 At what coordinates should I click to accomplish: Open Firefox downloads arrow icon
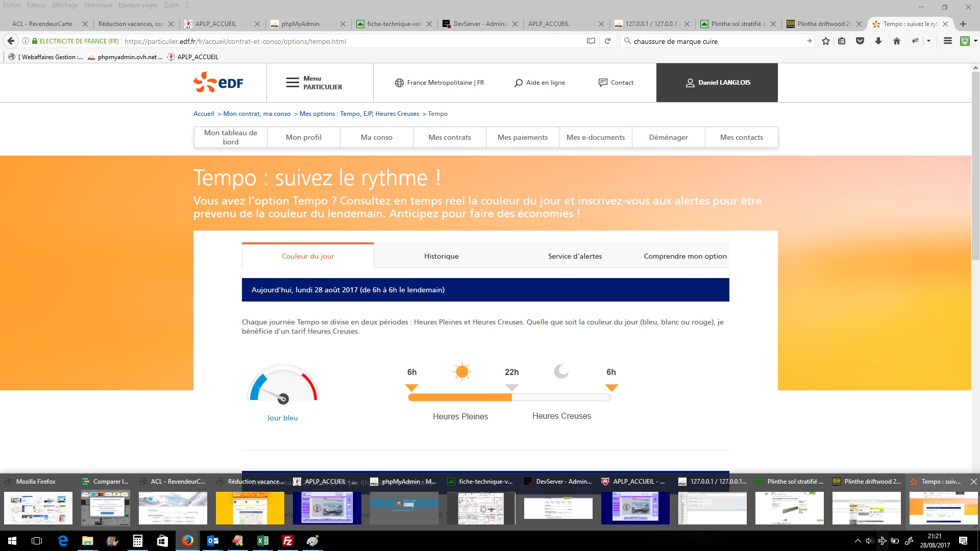click(x=878, y=41)
